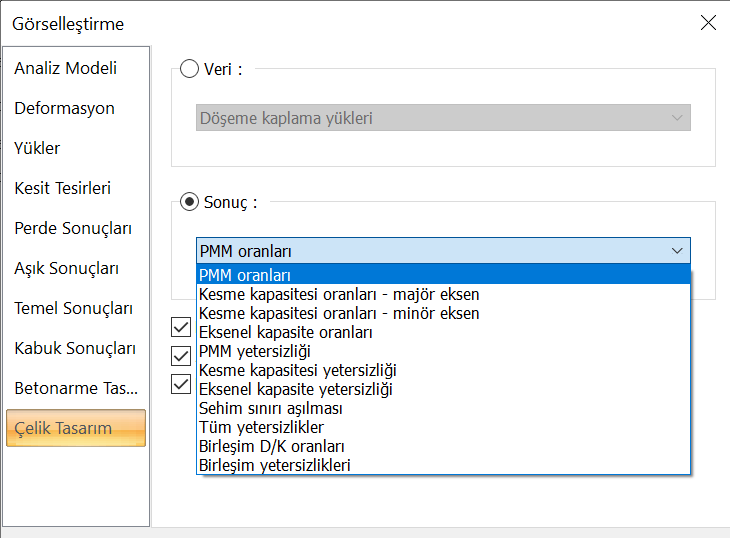Close the Görselleştirme dialog
730x538 pixels.
(x=708, y=23)
